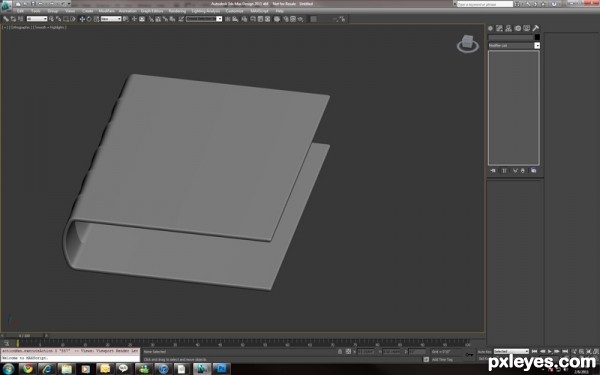Toggle the Angle Snap tool

(158, 19)
